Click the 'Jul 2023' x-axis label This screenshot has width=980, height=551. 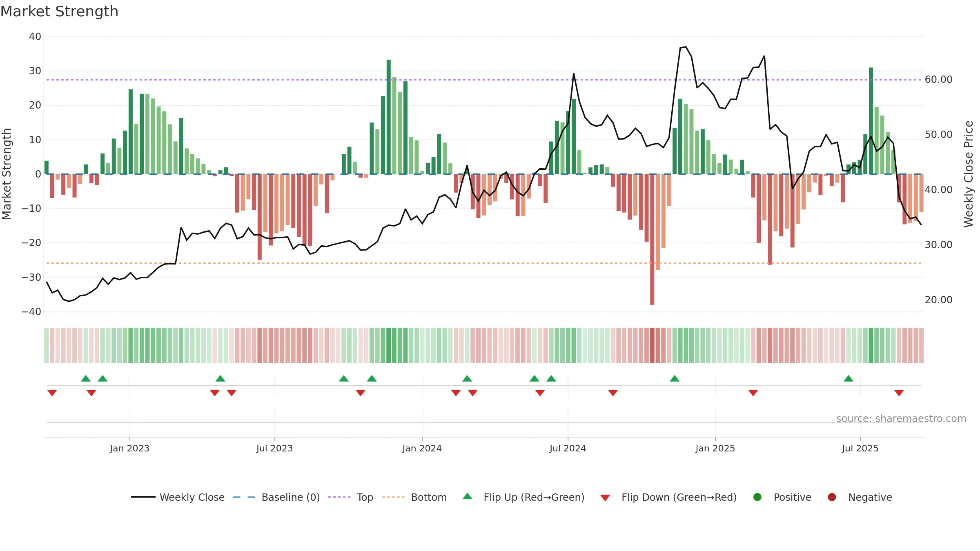pyautogui.click(x=274, y=448)
